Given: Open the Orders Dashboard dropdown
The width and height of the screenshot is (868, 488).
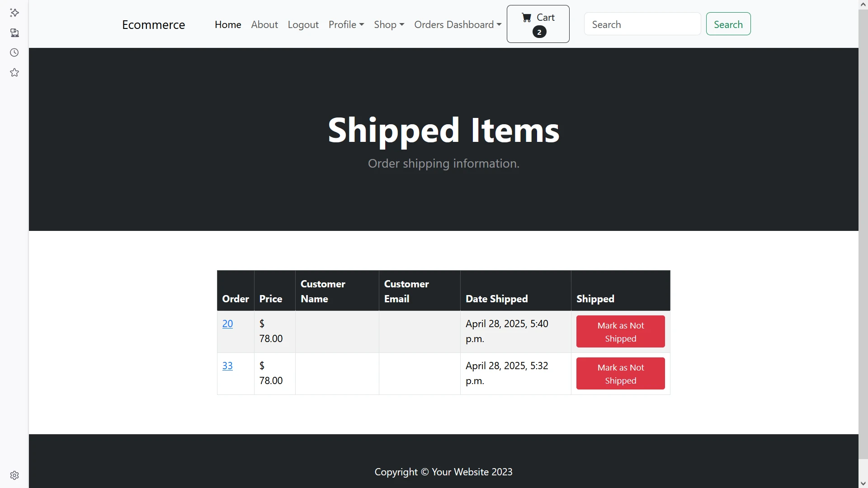Looking at the screenshot, I should (458, 24).
